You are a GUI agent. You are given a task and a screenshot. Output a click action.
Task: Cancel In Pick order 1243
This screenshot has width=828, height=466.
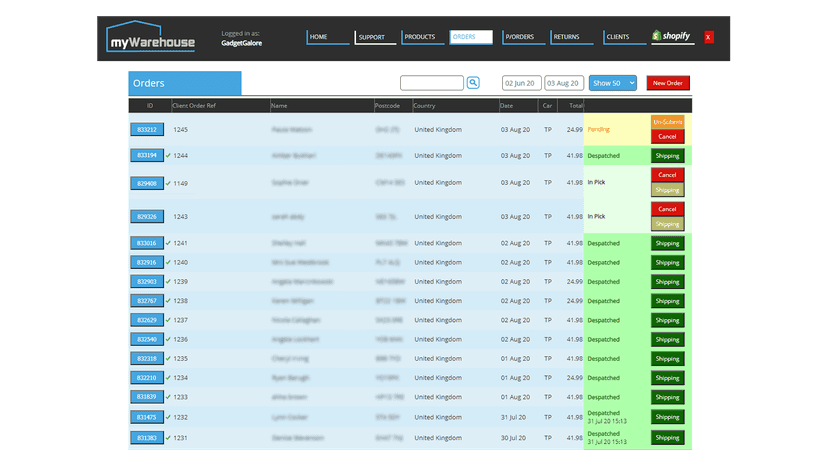[667, 209]
